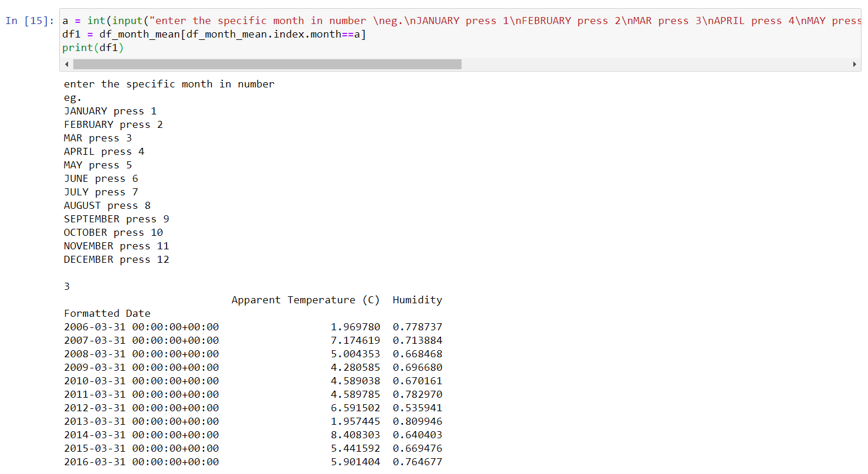Click the 2016-03-31 date row in the output

click(141, 462)
